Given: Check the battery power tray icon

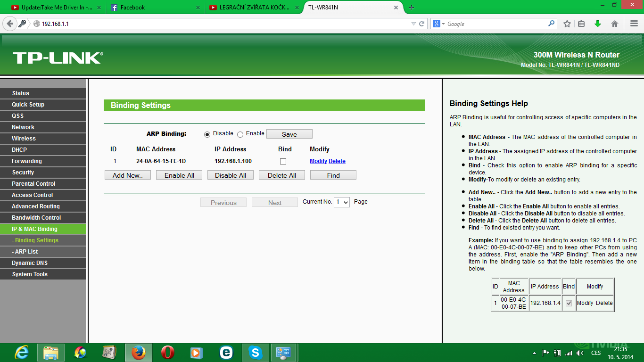Looking at the screenshot, I should tap(557, 353).
